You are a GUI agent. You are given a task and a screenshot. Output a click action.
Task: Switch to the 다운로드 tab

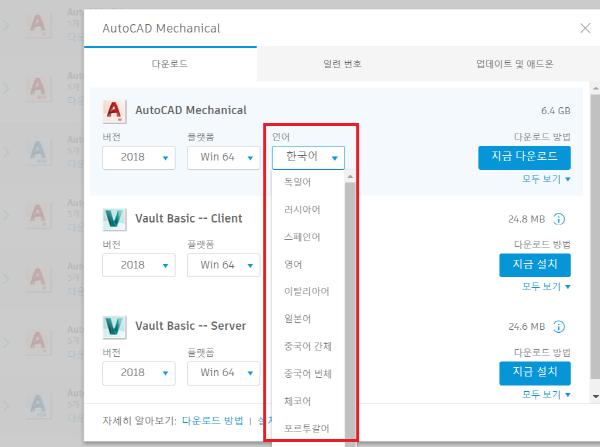click(x=170, y=64)
